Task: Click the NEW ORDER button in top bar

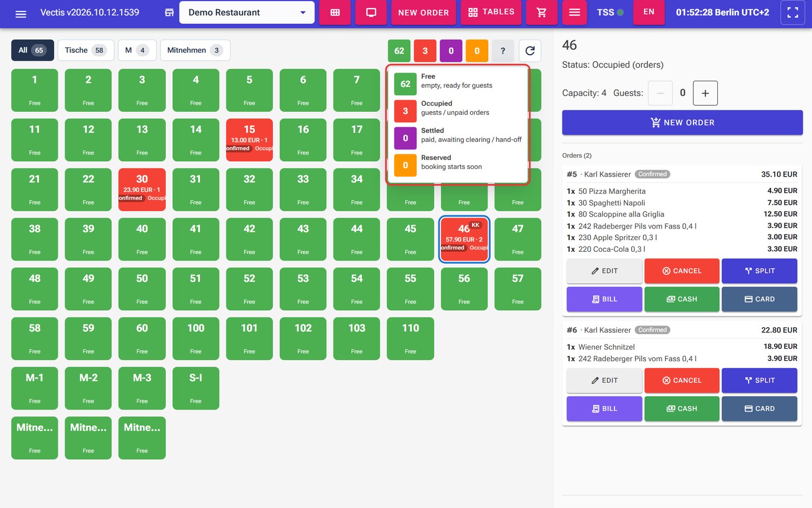Action: tap(423, 12)
